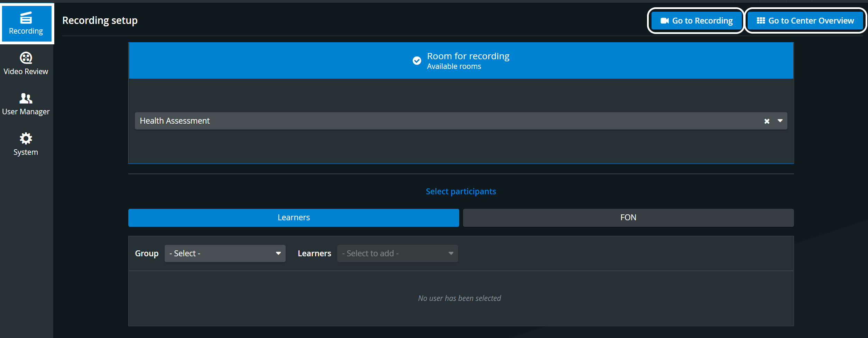Screen dimensions: 868x338
Task: Click the Health Assessment room field
Action: 461,121
